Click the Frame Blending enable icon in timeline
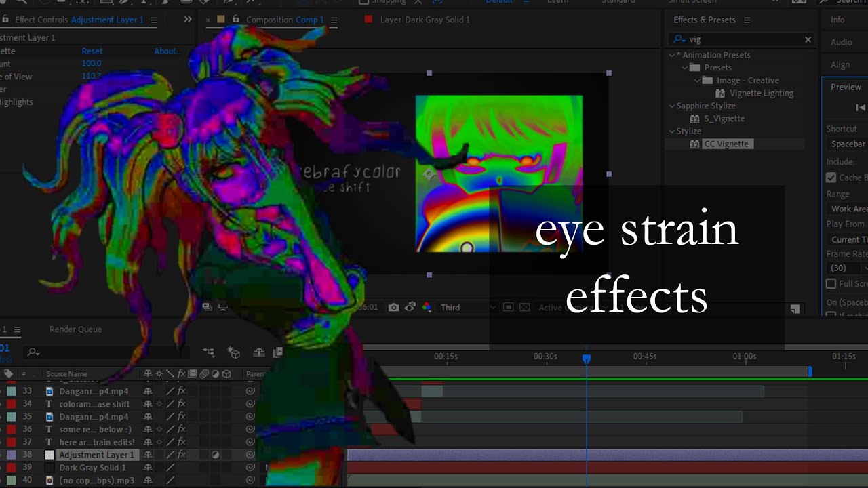Viewport: 868px width, 488px height. pos(277,352)
